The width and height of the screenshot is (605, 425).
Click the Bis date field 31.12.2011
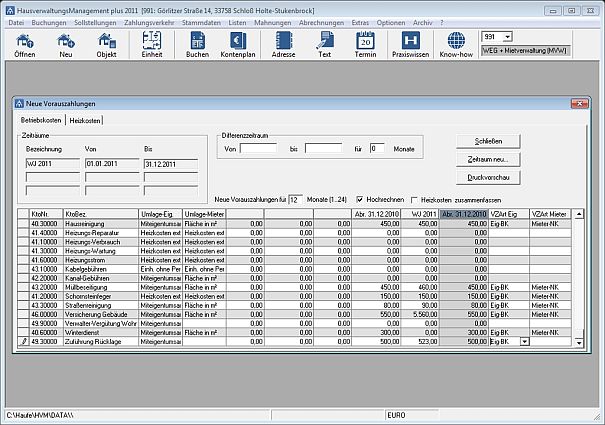point(171,164)
